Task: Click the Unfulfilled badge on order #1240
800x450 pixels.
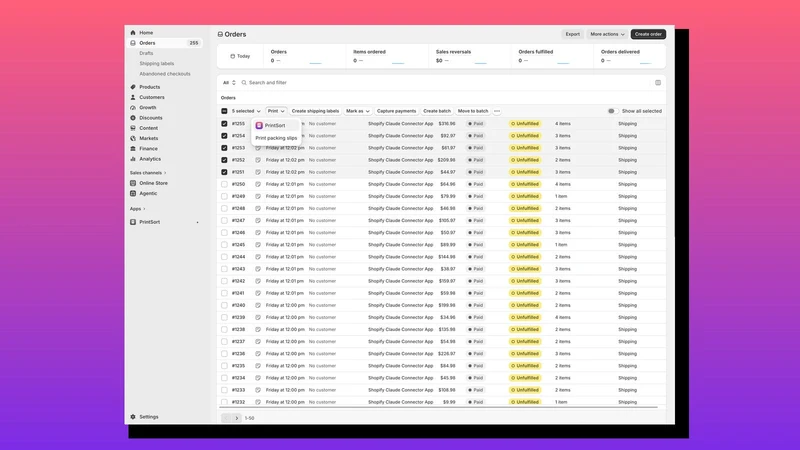Action: click(x=525, y=306)
